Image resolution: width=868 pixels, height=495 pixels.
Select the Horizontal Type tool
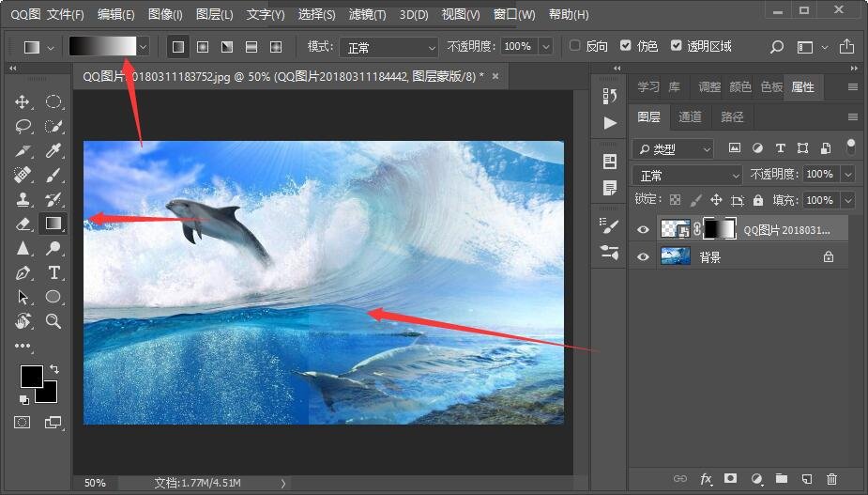[53, 272]
